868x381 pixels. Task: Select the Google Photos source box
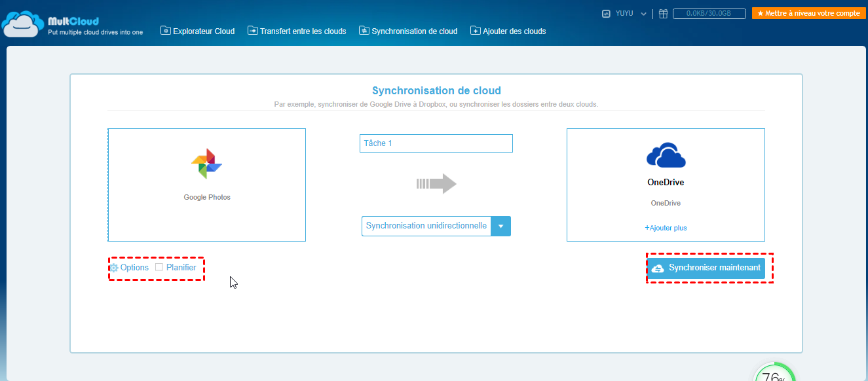click(207, 185)
